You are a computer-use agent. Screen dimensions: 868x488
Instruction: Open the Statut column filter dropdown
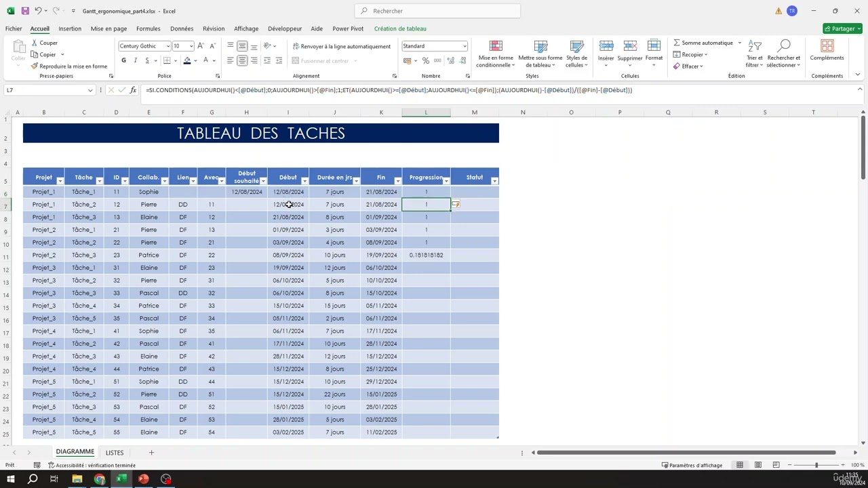click(494, 181)
